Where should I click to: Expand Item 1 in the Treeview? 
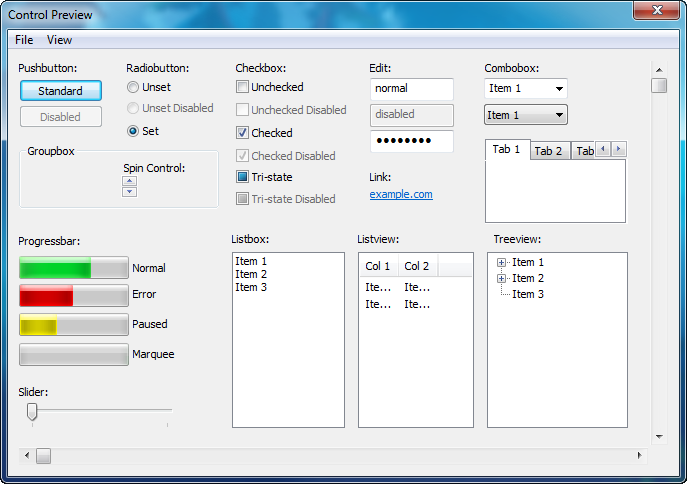[x=501, y=262]
